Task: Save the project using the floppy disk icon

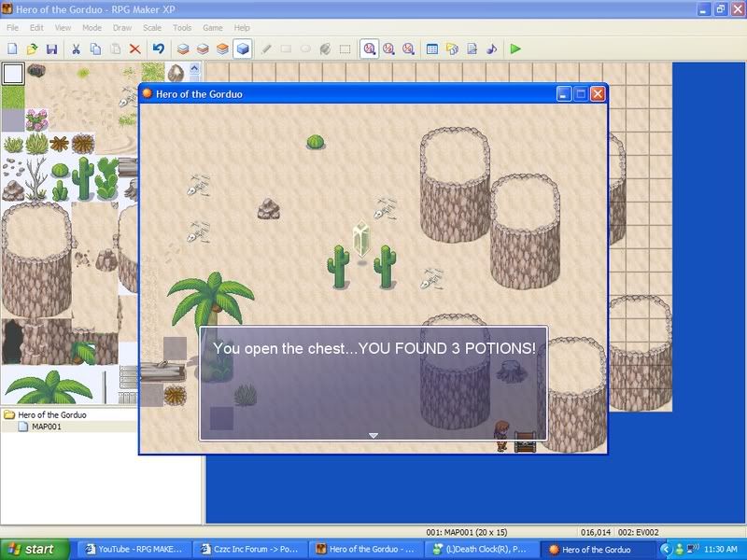Action: pyautogui.click(x=51, y=49)
